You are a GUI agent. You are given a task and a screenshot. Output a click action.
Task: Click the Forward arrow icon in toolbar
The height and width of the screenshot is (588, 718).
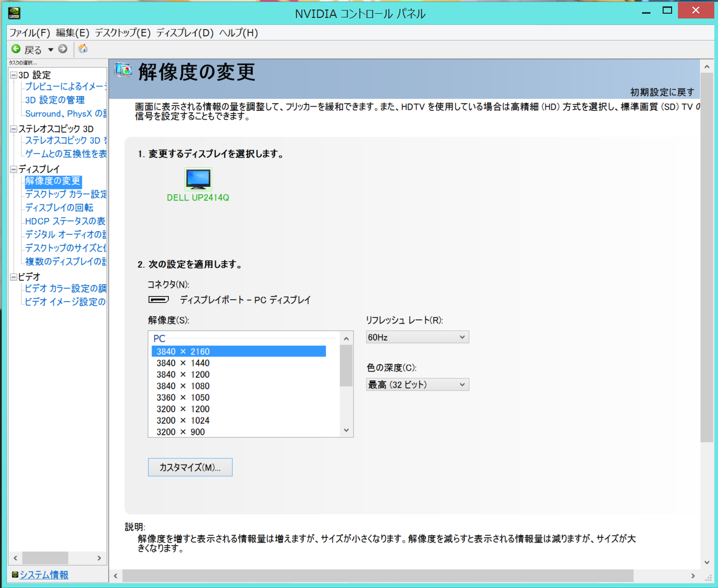click(x=63, y=49)
